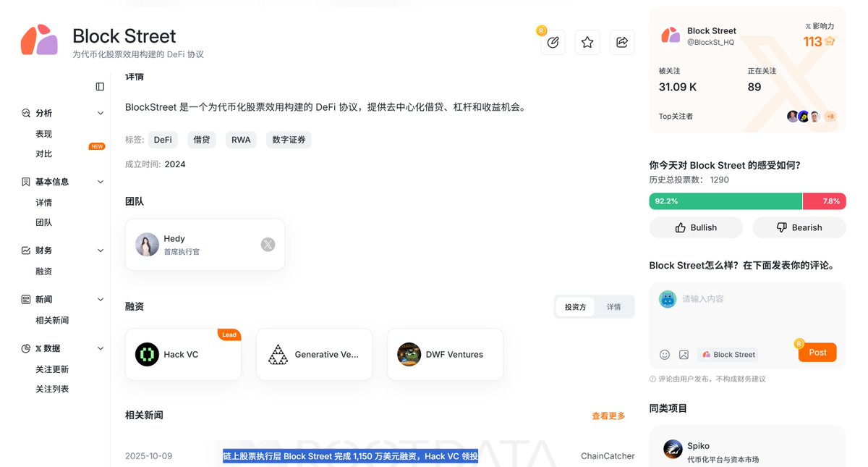Open 表现 in sidebar
Screen dimensions: 868x467
[x=44, y=134]
